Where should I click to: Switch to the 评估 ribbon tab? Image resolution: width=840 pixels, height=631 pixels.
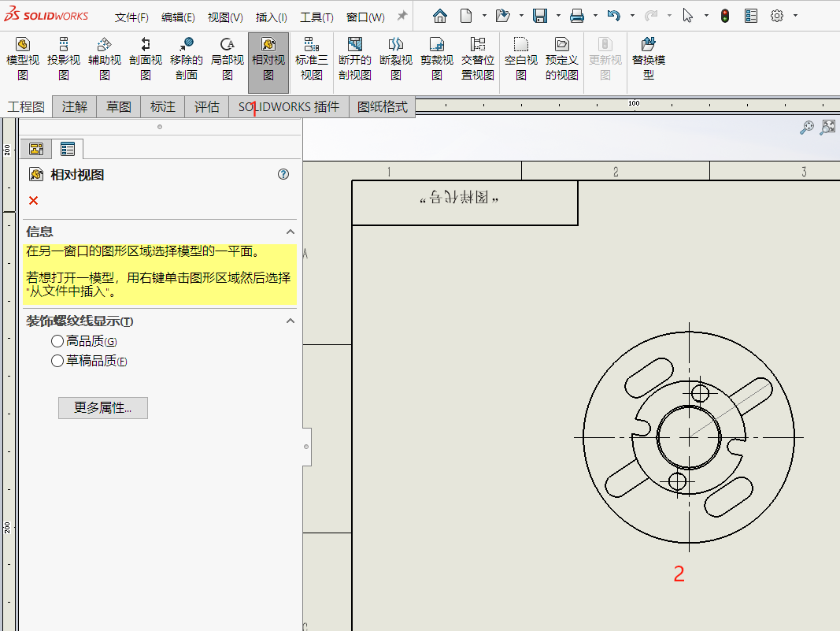(x=207, y=106)
